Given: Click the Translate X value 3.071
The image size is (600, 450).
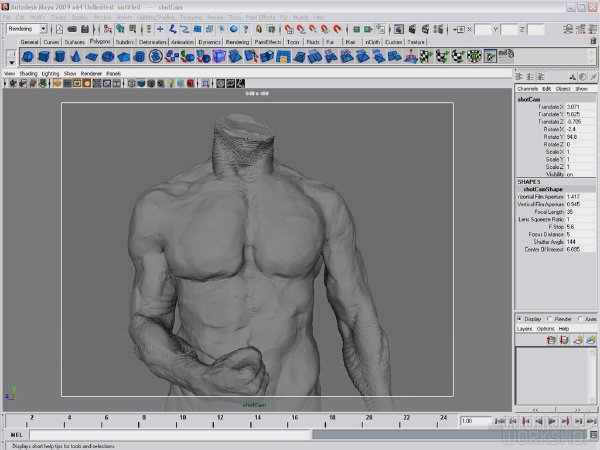Looking at the screenshot, I should [580, 107].
